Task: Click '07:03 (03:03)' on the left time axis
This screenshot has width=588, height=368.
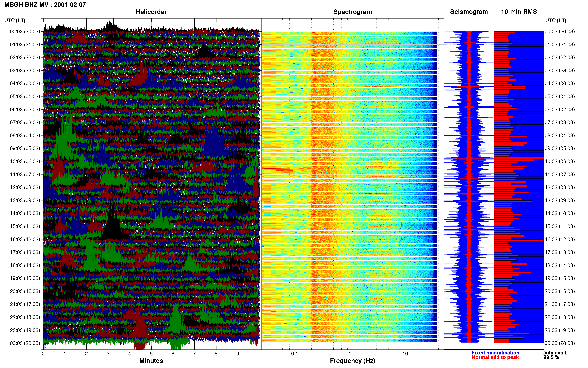Action: tap(25, 122)
